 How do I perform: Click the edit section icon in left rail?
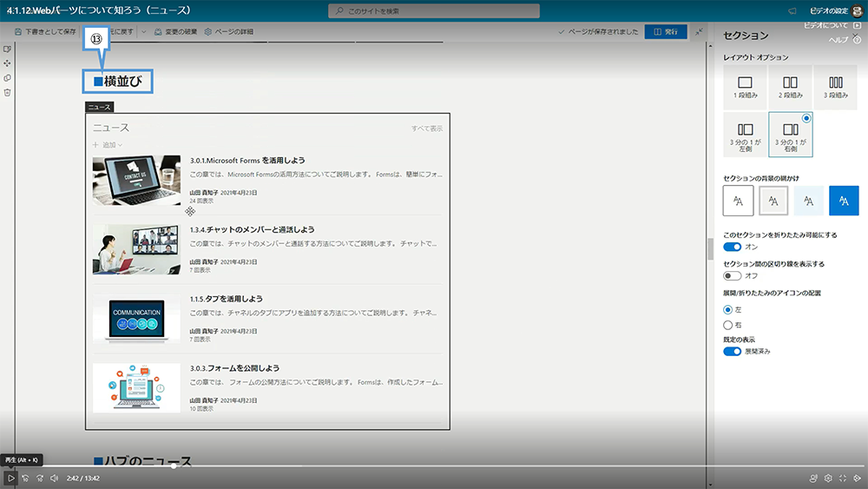(7, 50)
